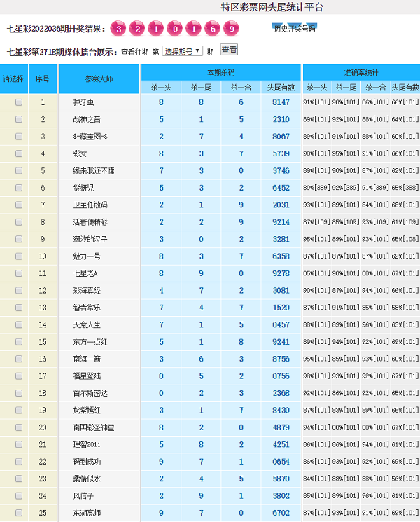This screenshot has height=522, width=420.
Task: Select the checkbox next to 彩女
Action: coord(19,153)
